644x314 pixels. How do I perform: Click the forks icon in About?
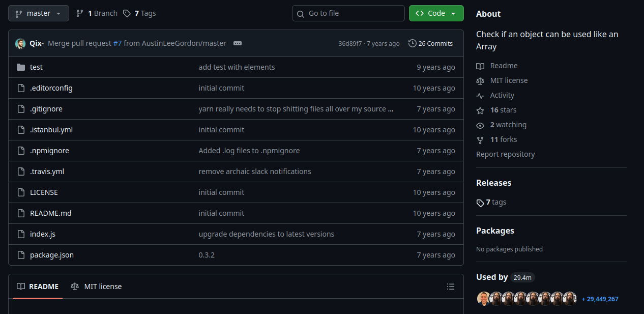coord(480,140)
